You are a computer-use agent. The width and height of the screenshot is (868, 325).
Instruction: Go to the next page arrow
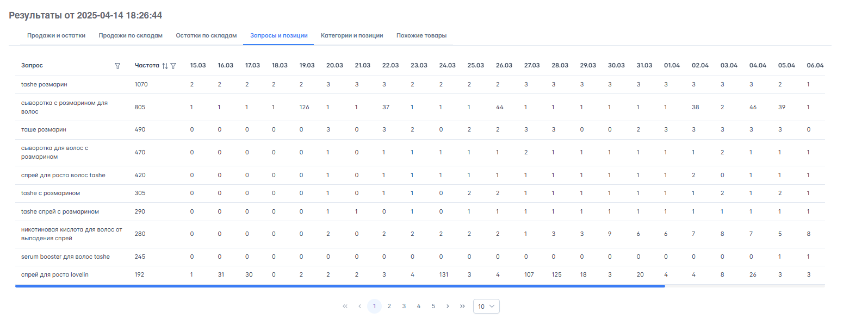coord(448,307)
